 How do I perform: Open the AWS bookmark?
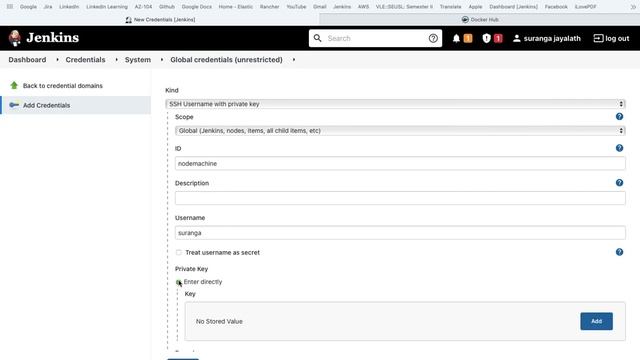(363, 7)
